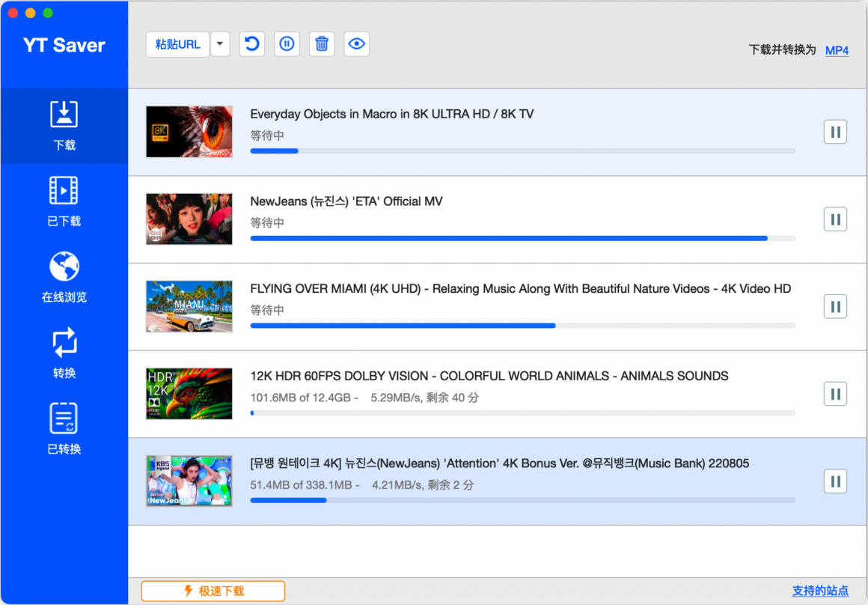
Task: Click the 8K eye thumbnail
Action: (189, 132)
